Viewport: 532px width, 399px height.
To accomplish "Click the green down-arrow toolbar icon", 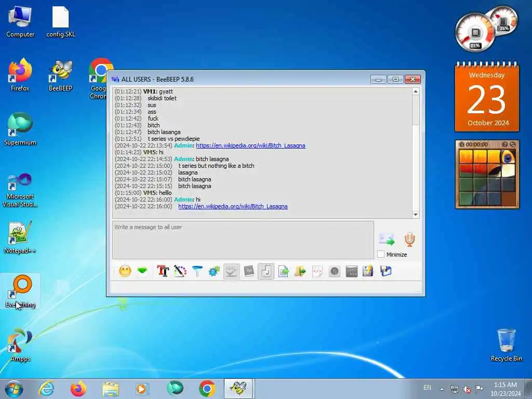I will (x=142, y=271).
